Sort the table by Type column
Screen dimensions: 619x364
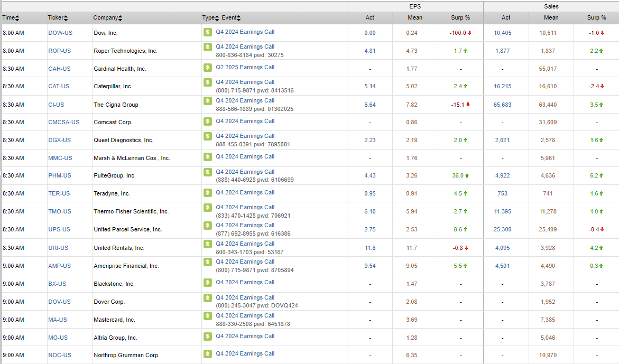pyautogui.click(x=210, y=18)
